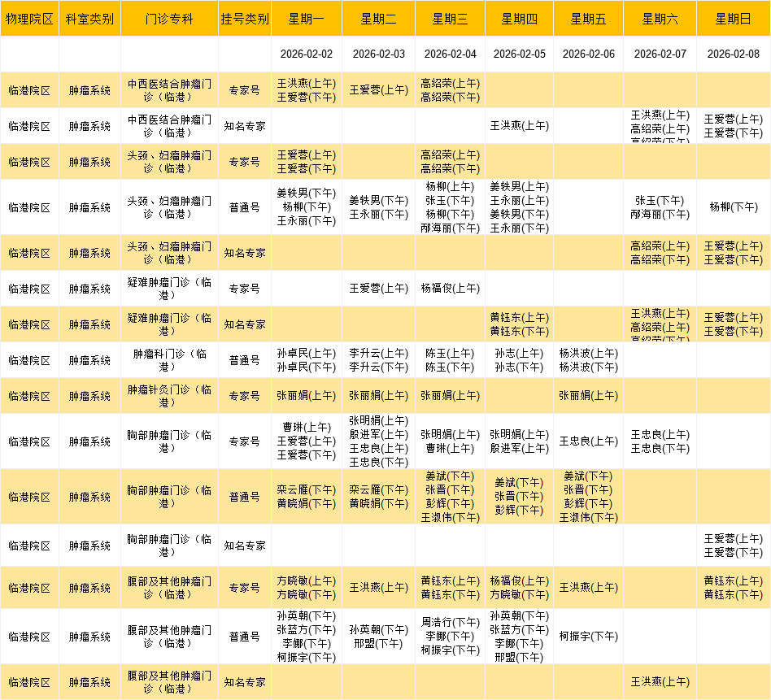Click 杨福俊(上午) in the Wednesday 疑难肿瘤门诊 row

coord(450,289)
